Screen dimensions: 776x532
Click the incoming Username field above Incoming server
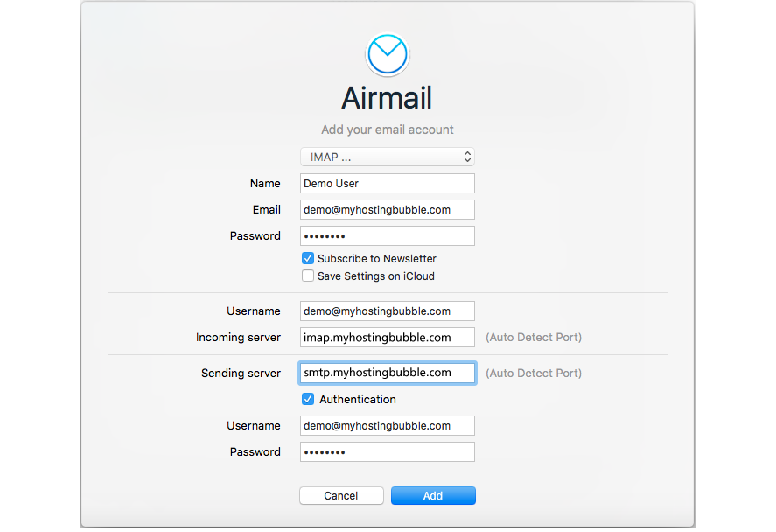(388, 311)
